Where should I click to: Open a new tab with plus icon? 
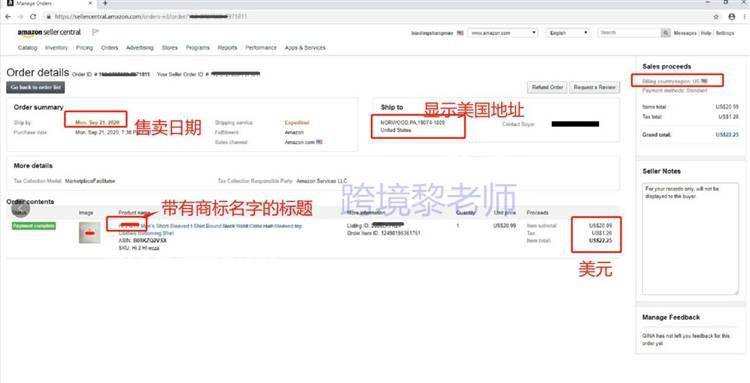[x=105, y=3]
